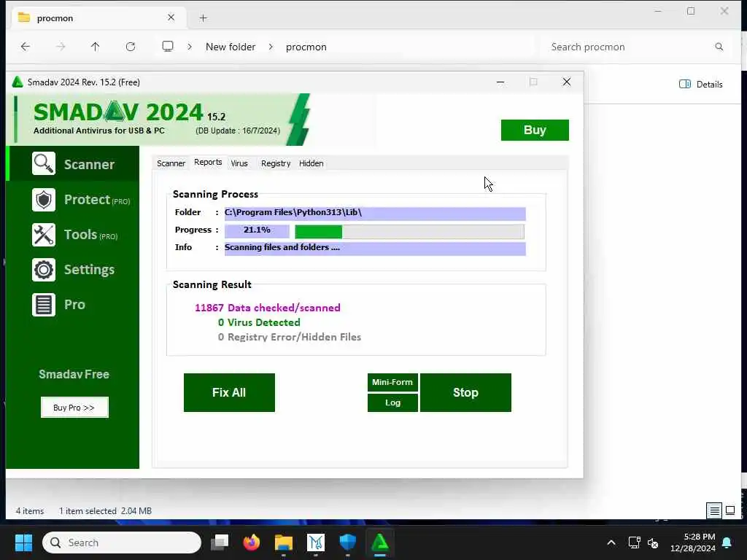Select the procmon Explorer tab
The width and height of the screenshot is (747, 560).
tap(98, 18)
